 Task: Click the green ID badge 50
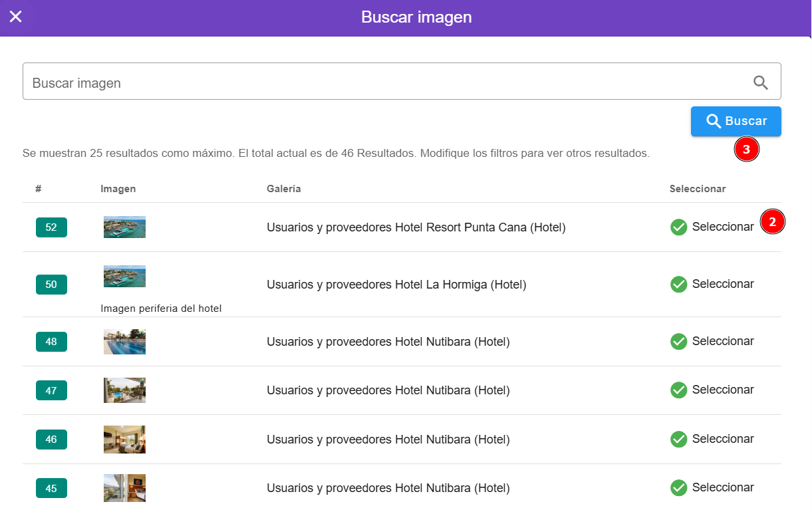(51, 285)
